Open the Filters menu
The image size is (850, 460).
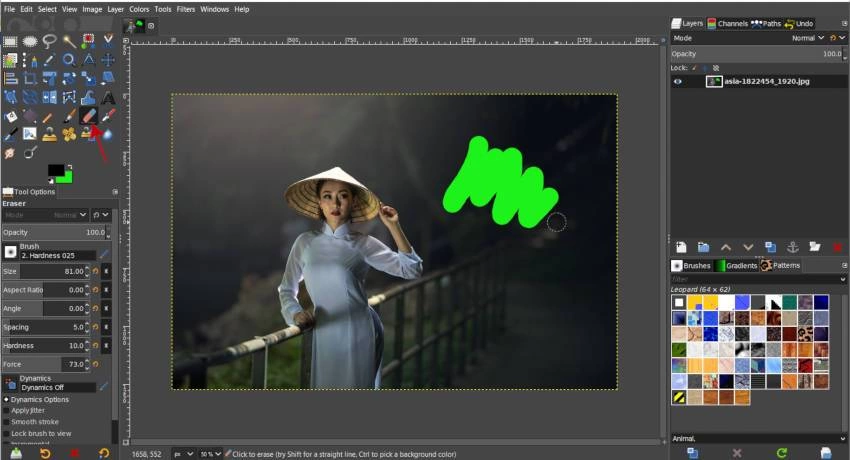tap(185, 9)
